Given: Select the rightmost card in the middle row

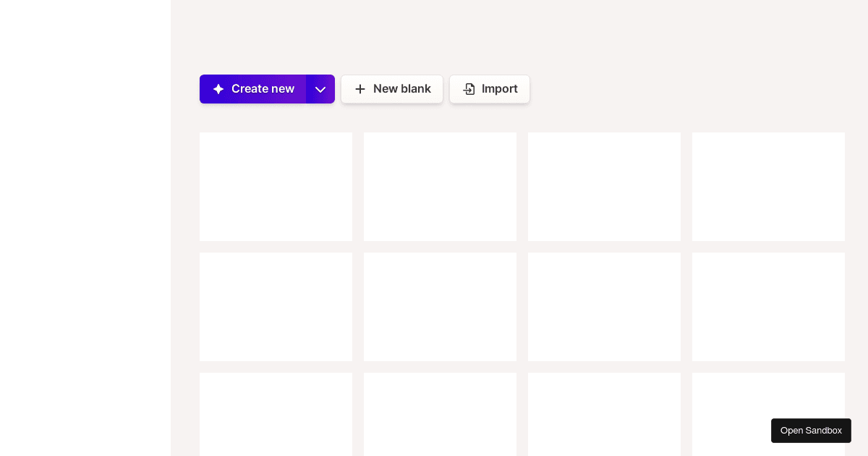Looking at the screenshot, I should point(768,307).
